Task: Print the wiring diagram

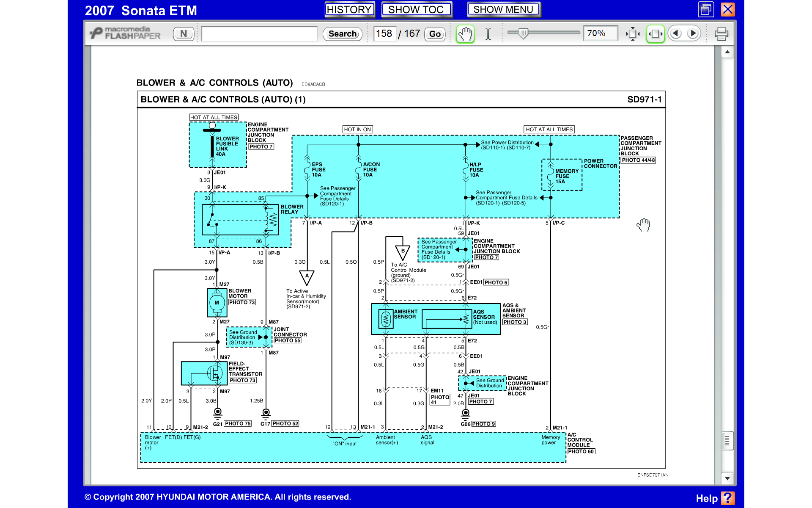Action: point(721,34)
